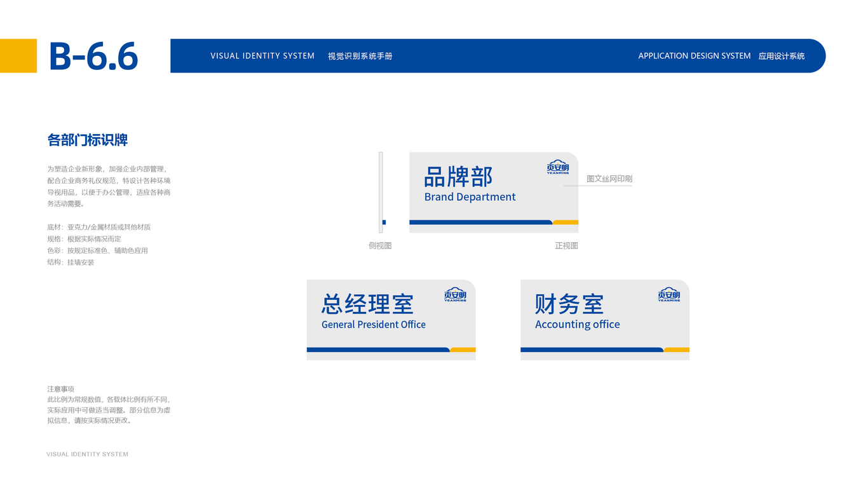Click the YEANMING logo on the 总经理室 sign

(455, 294)
